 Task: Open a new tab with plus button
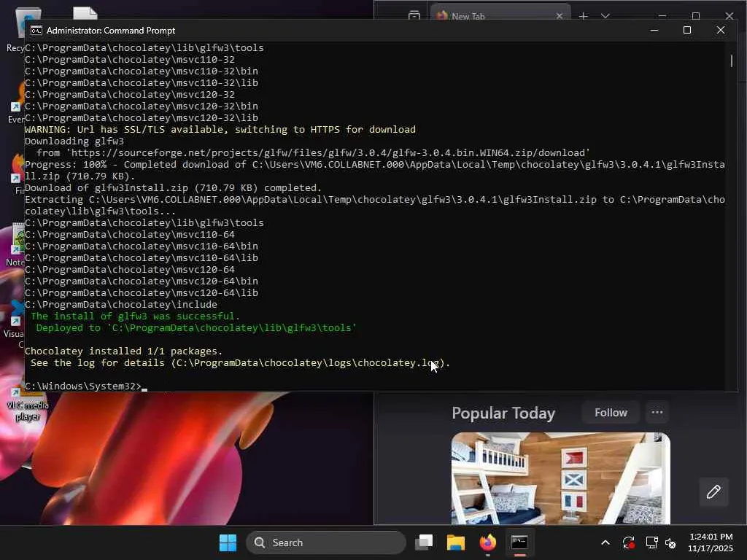[583, 16]
